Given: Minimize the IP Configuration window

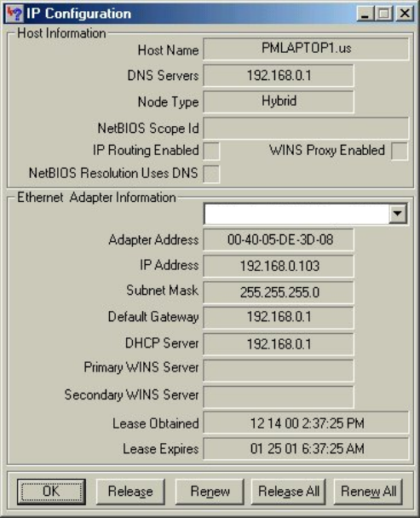Looking at the screenshot, I should (365, 14).
